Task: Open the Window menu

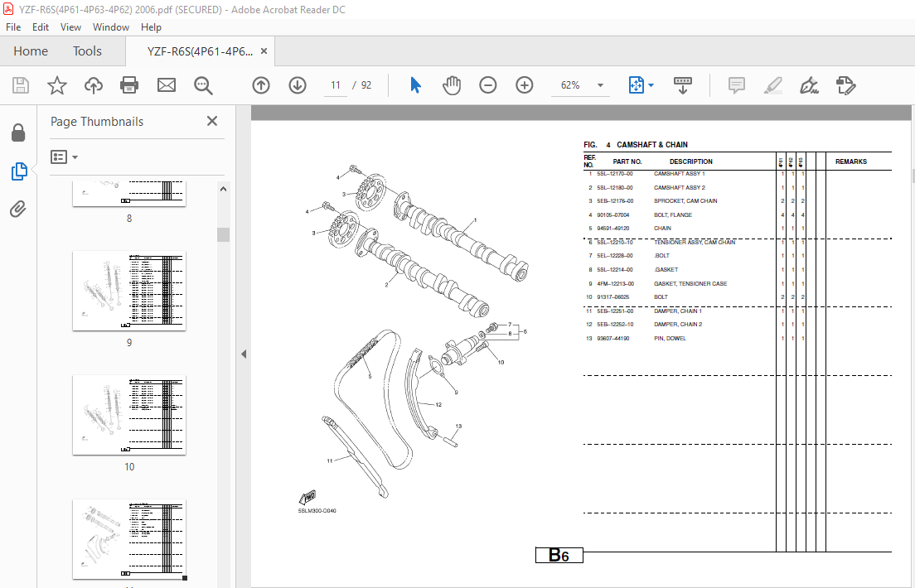Action: (x=111, y=27)
